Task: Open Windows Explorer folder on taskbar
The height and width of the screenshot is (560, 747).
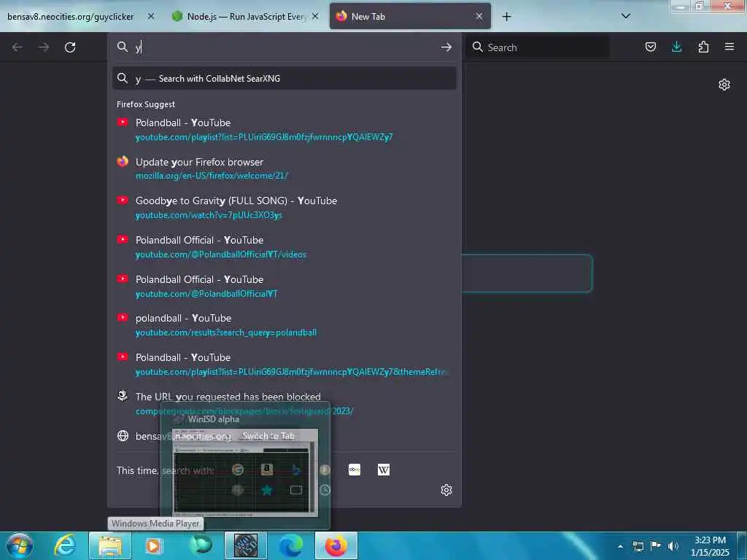Action: [x=110, y=545]
